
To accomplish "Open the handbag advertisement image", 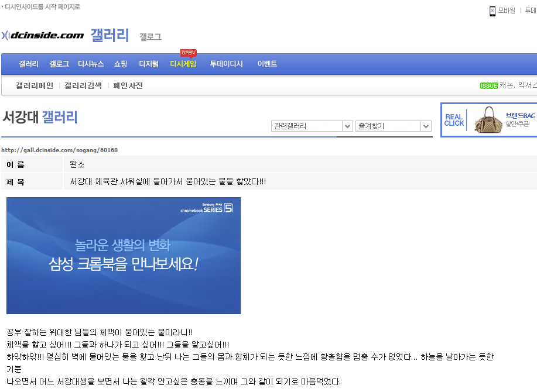I will (x=488, y=120).
